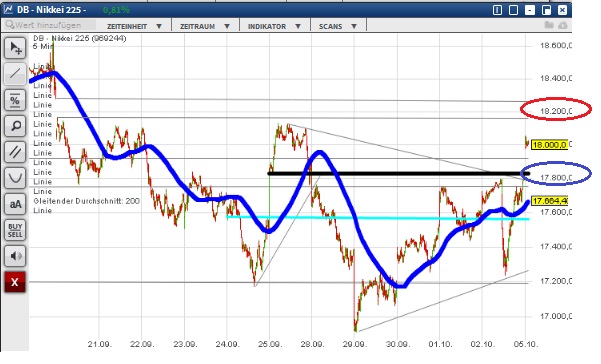Viewport: 601px width, 364px height.
Task: Open the SCANS dropdown
Action: tap(338, 26)
